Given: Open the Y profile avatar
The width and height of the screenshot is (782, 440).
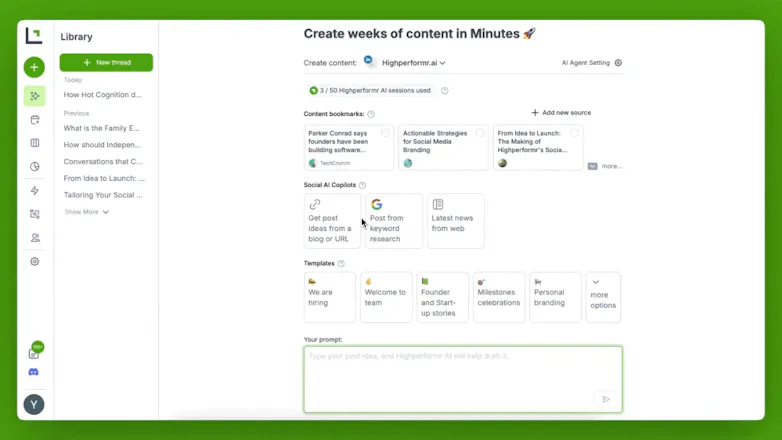Looking at the screenshot, I should (34, 405).
